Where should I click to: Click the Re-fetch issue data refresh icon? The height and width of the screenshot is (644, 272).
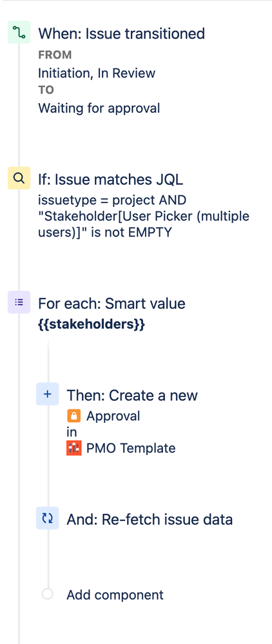(x=47, y=518)
